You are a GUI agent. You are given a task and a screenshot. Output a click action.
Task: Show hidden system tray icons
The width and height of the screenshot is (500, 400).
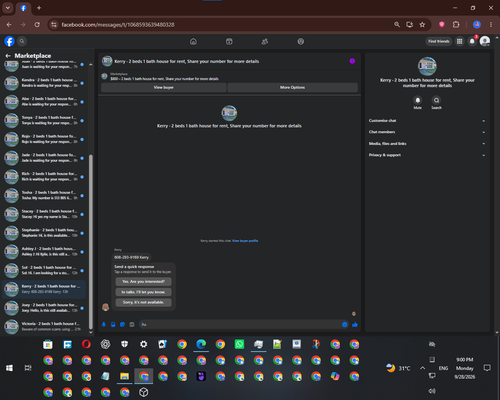click(x=422, y=368)
